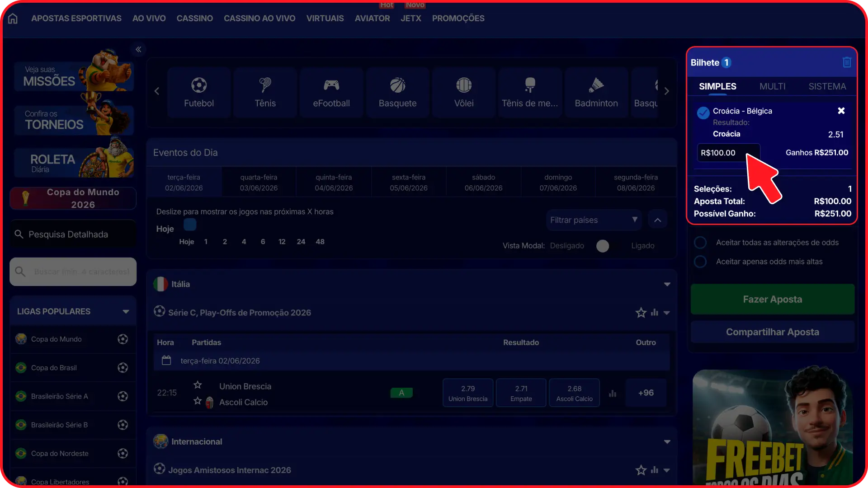The height and width of the screenshot is (488, 868).
Task: Clear the bet slip with trash icon
Action: [847, 62]
